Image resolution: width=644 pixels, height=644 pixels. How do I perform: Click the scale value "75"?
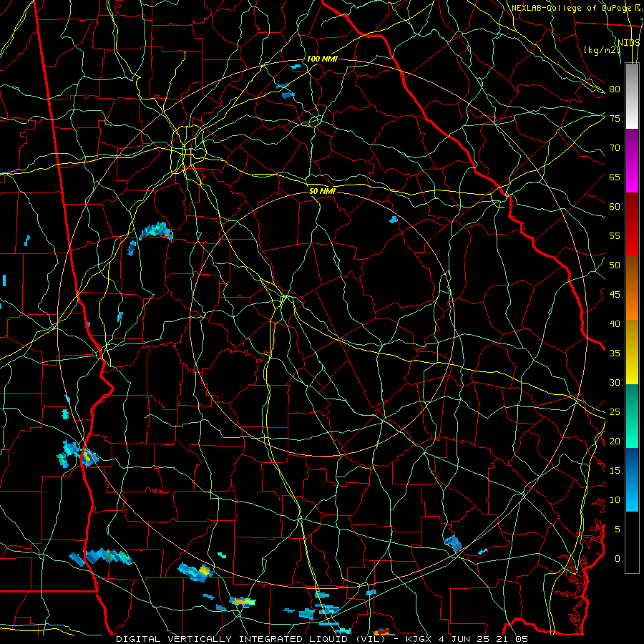pyautogui.click(x=615, y=118)
